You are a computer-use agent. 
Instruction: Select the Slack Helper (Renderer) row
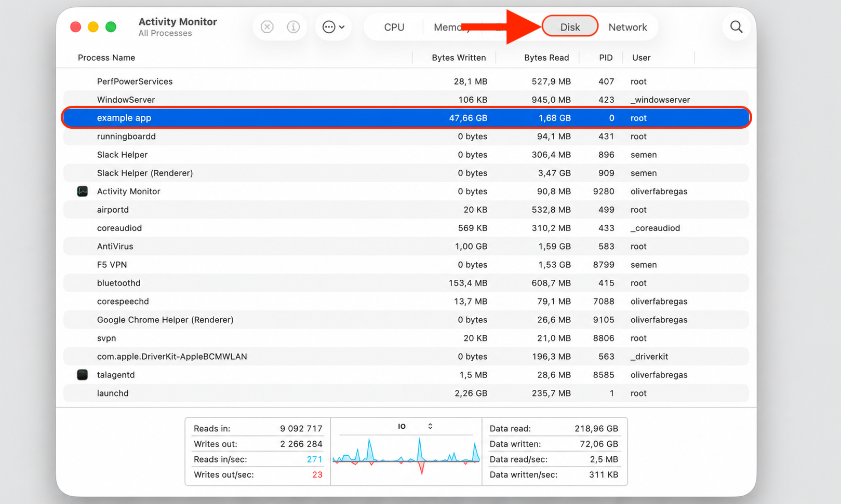[406, 173]
